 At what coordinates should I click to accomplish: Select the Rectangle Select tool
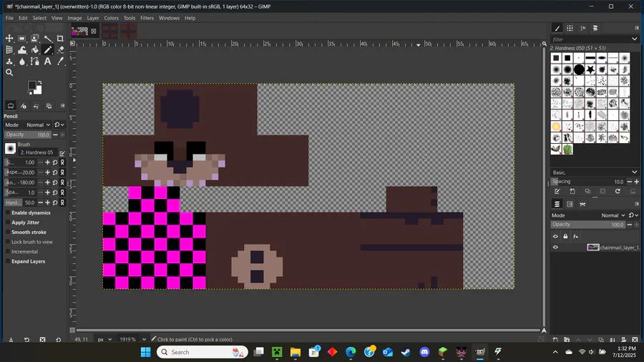[21, 39]
